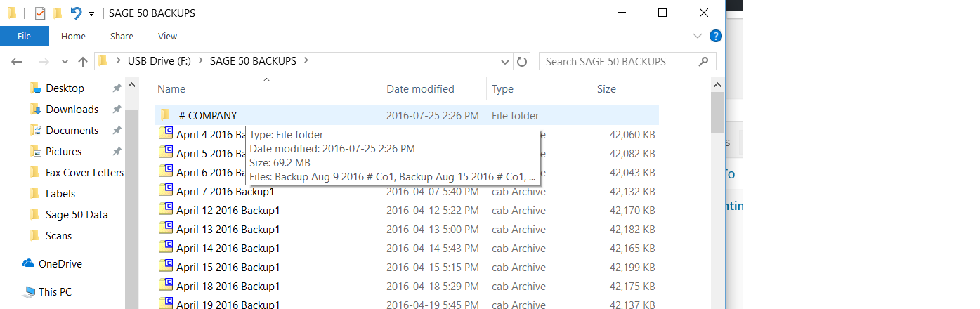This screenshot has width=980, height=309.
Task: Click the 2016-04-12 5:22 PM date cell
Action: click(x=433, y=210)
